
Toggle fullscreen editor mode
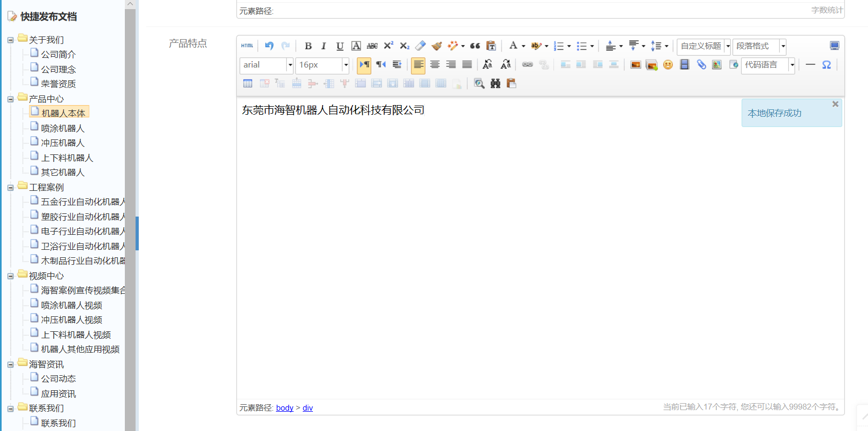pyautogui.click(x=834, y=46)
